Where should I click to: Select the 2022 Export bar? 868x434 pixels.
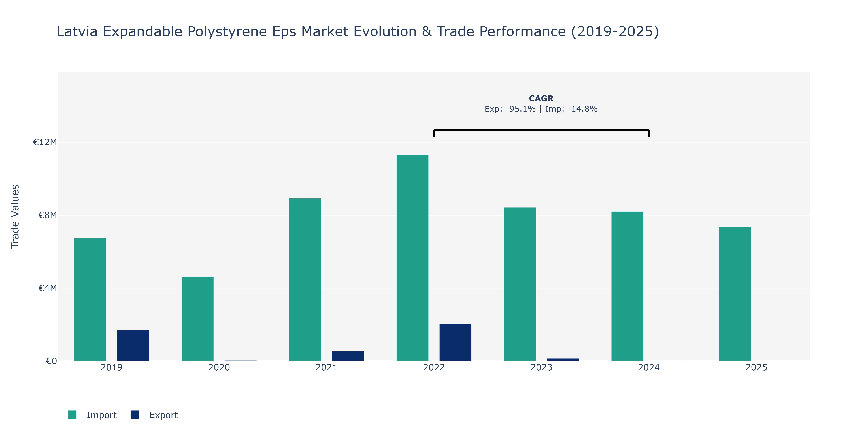click(x=456, y=342)
